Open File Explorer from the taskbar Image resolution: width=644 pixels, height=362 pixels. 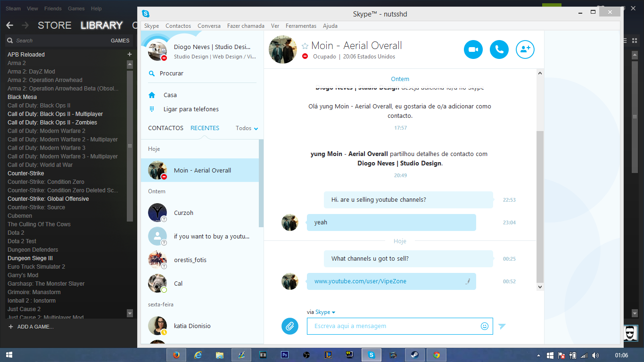point(220,355)
